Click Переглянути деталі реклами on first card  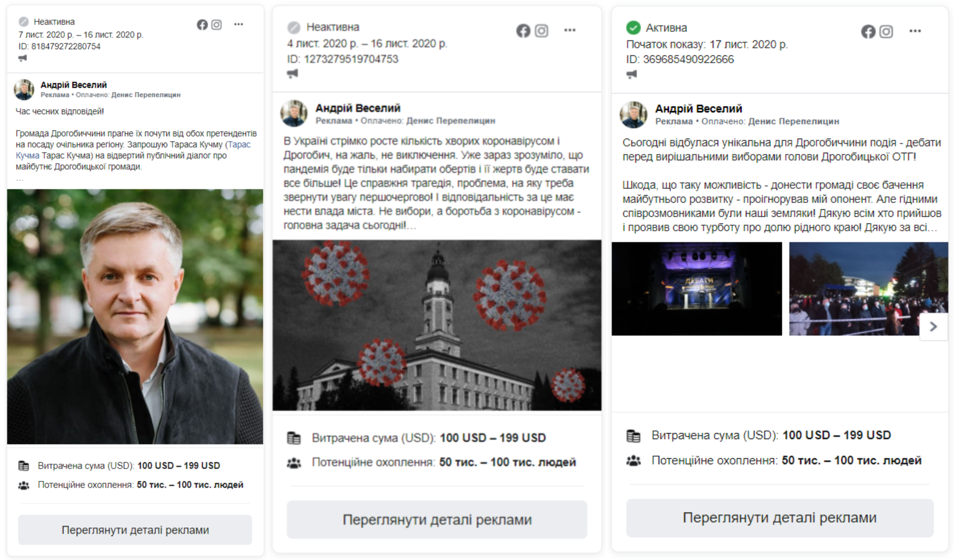coord(135,530)
